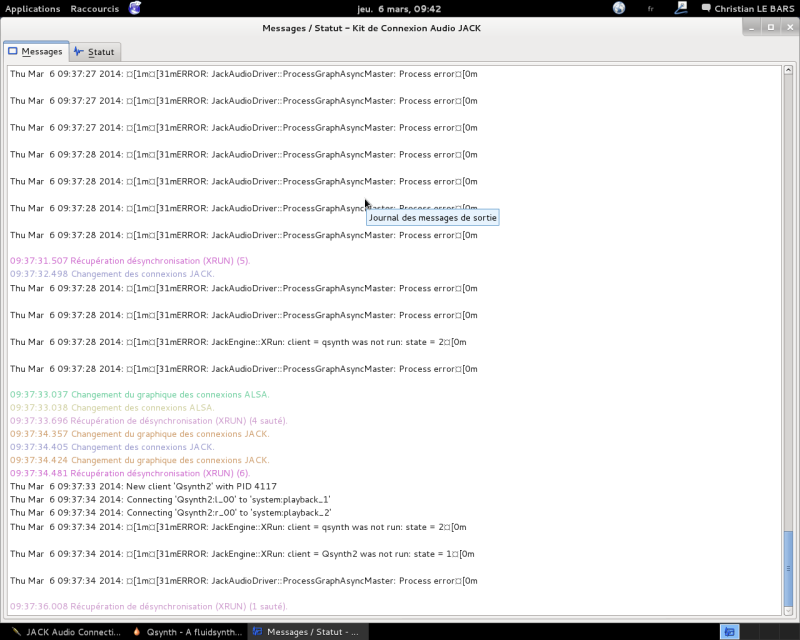Click scrollbar up arrow in messages log

(x=788, y=70)
